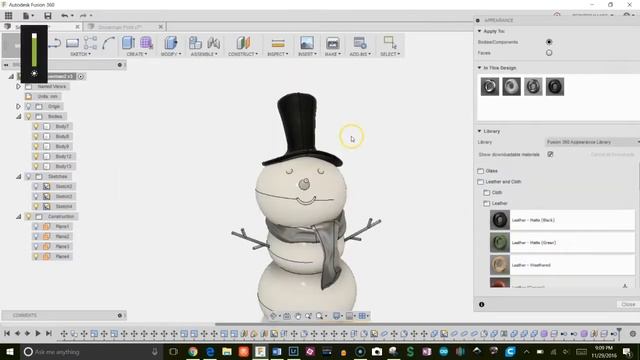Collapse the Library section
The width and height of the screenshot is (640, 360).
coord(479,131)
